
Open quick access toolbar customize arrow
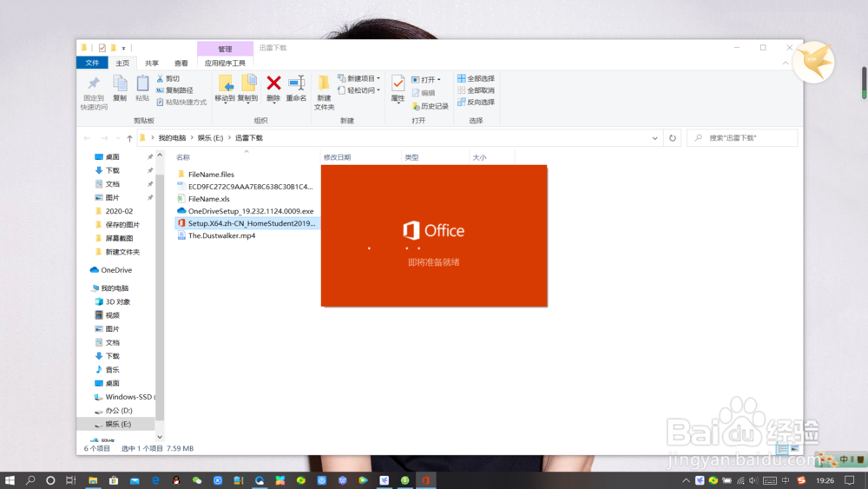[124, 48]
